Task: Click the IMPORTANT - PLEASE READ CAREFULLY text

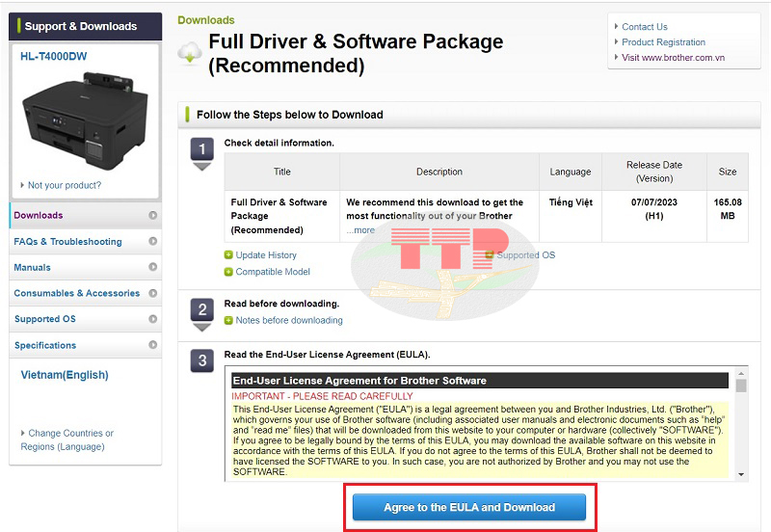Action: [x=322, y=396]
